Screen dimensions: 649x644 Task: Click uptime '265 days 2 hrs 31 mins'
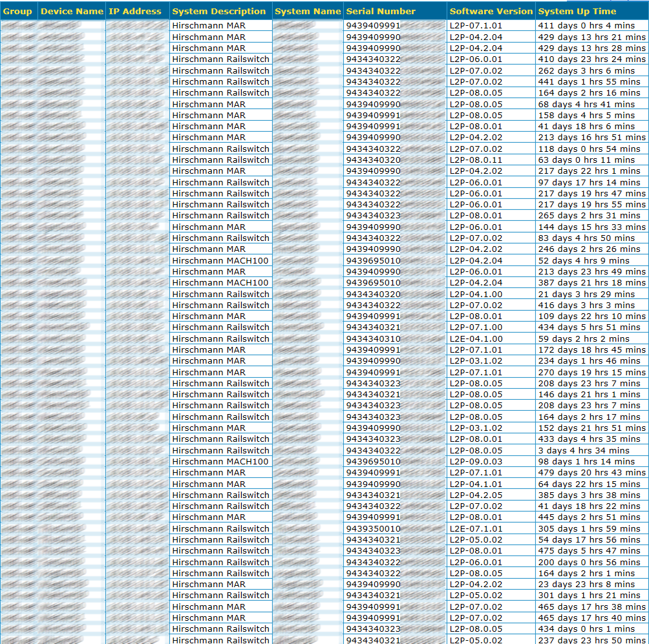point(589,216)
